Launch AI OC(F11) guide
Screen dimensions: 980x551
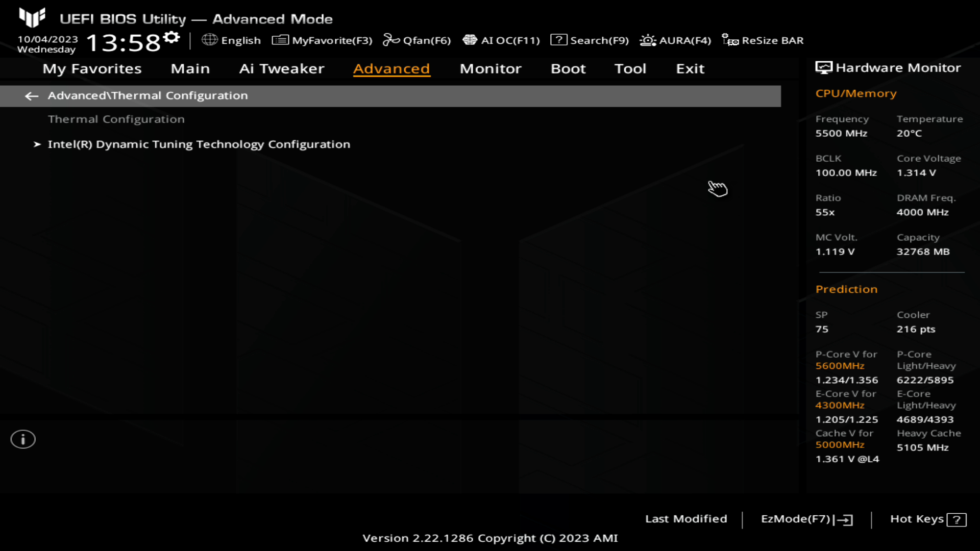click(510, 40)
